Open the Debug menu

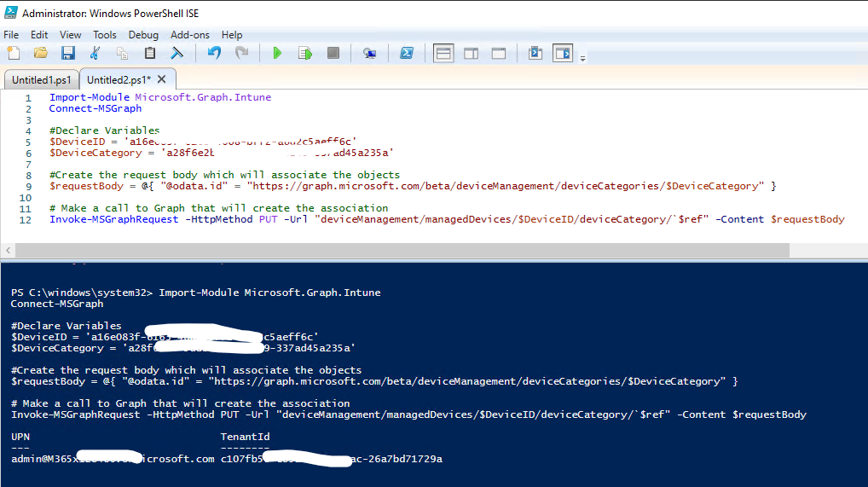[x=143, y=35]
